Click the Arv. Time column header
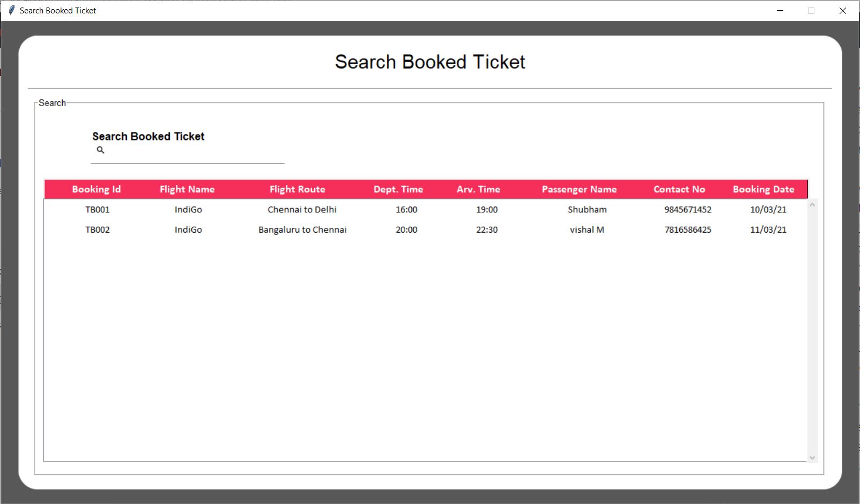The image size is (860, 504). point(478,189)
